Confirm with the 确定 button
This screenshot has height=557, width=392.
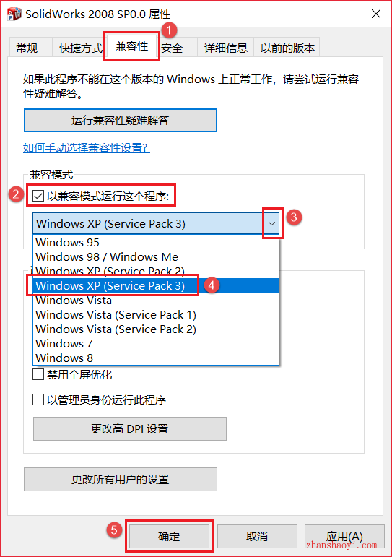pyautogui.click(x=169, y=536)
